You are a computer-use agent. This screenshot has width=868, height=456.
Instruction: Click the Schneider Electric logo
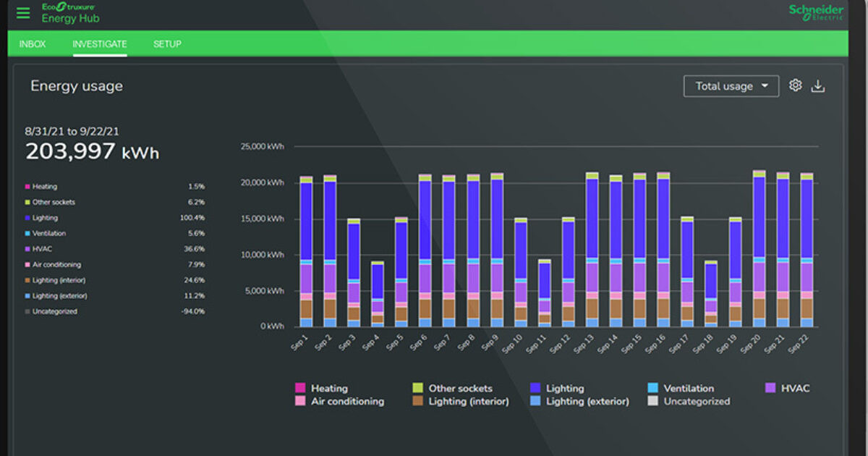pos(816,12)
